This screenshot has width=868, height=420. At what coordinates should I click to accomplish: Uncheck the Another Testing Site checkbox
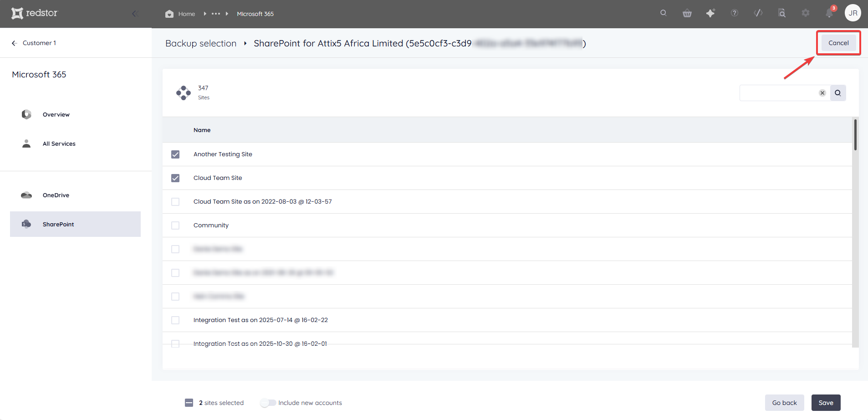point(175,154)
